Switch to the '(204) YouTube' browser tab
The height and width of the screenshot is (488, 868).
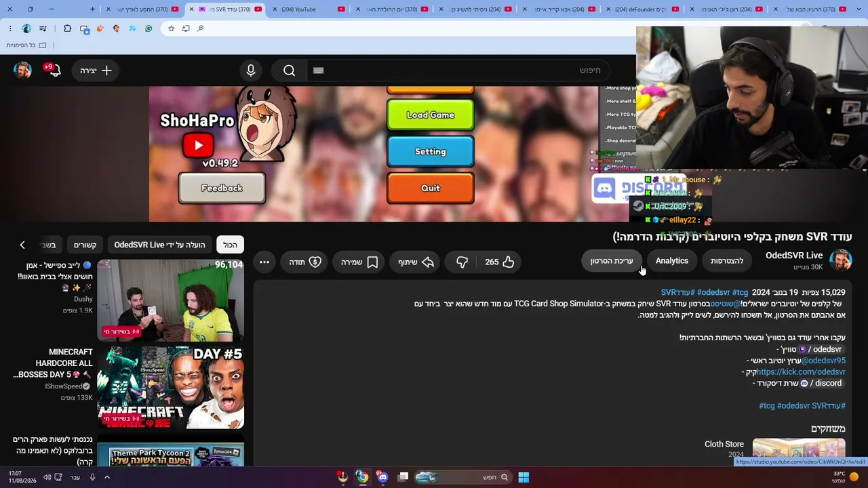coord(309,9)
